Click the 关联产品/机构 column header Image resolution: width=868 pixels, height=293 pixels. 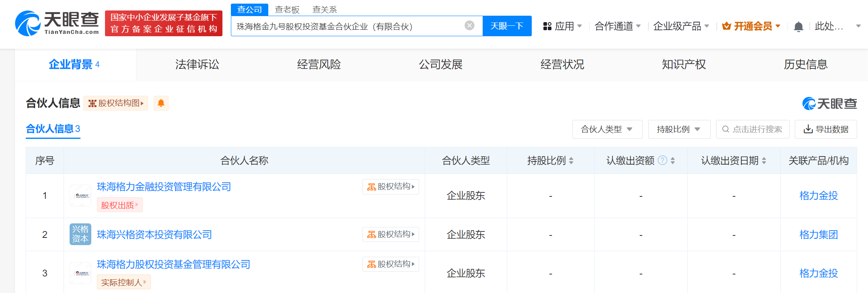pyautogui.click(x=819, y=161)
